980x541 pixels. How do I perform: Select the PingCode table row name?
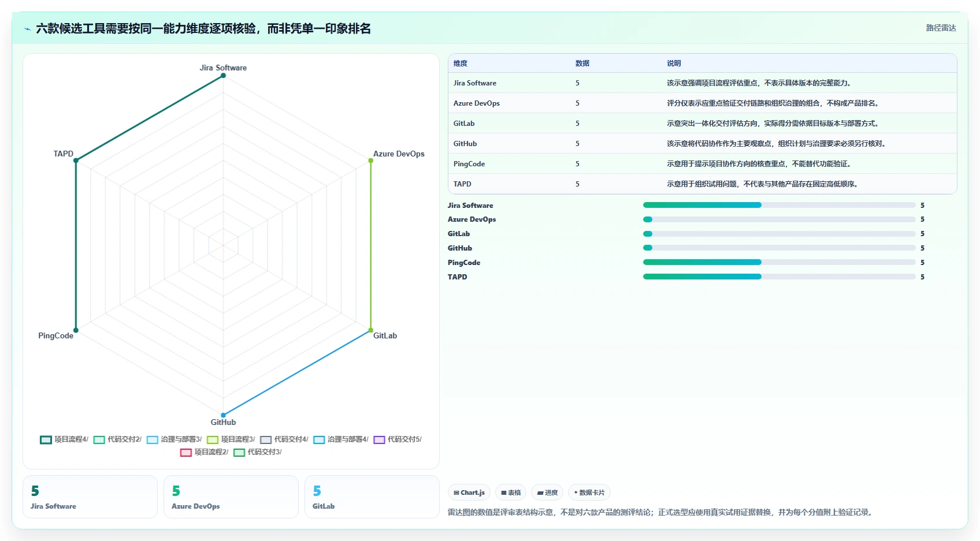point(469,164)
